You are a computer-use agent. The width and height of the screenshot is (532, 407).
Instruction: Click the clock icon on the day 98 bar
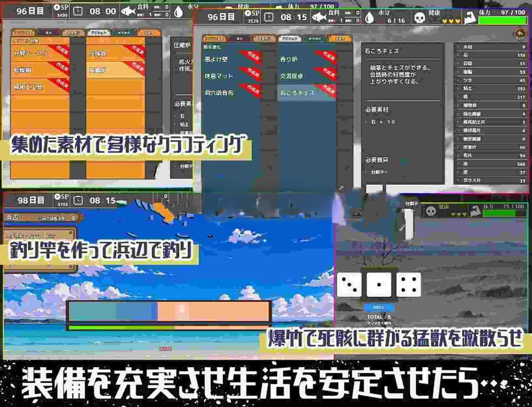click(78, 201)
